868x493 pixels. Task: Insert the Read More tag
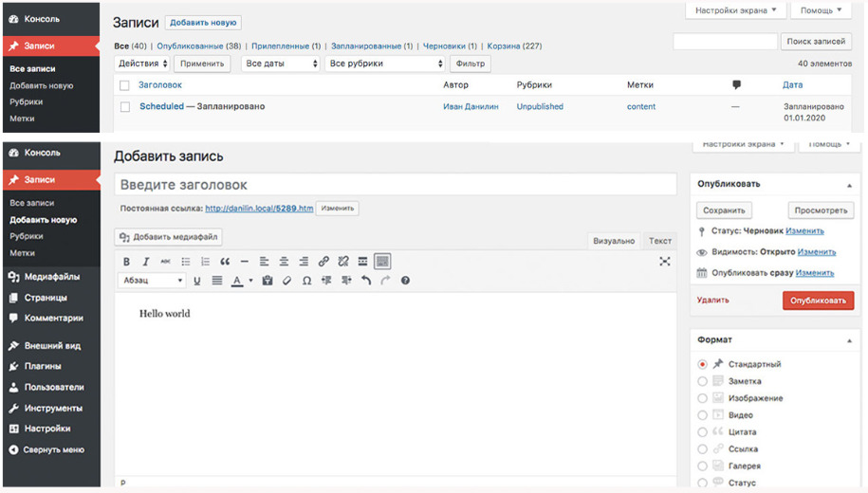click(x=362, y=262)
